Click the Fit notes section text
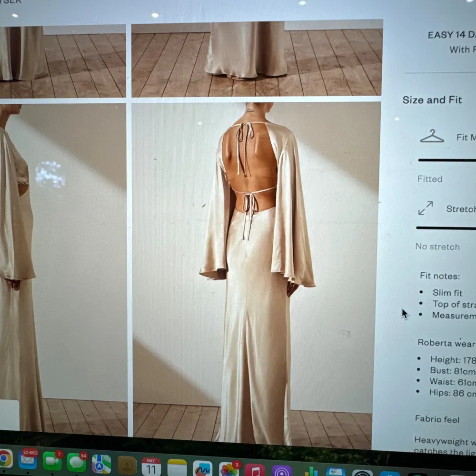The width and height of the screenshot is (476, 476). coord(439,276)
